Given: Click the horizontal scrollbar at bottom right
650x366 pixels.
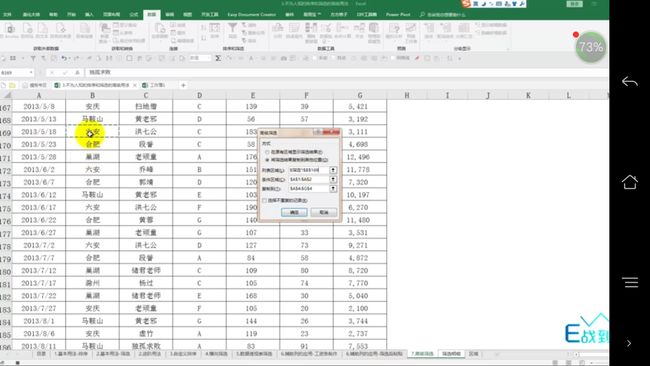Looking at the screenshot, I should [x=591, y=354].
